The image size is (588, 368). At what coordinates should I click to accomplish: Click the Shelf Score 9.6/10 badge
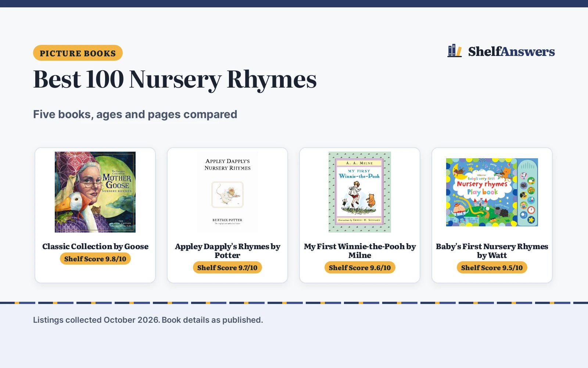pos(360,268)
